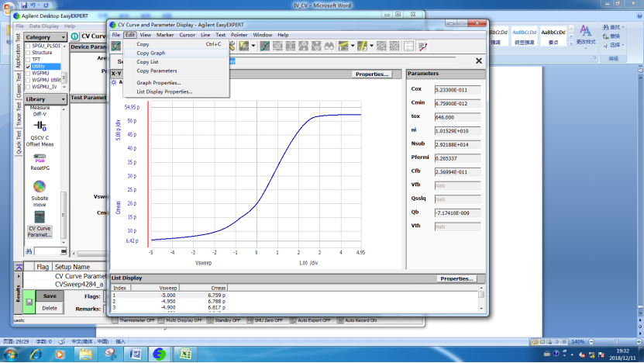Screen dimensions: 644x363
Task: Select the Subsite move wafer icon
Action: (x=40, y=186)
